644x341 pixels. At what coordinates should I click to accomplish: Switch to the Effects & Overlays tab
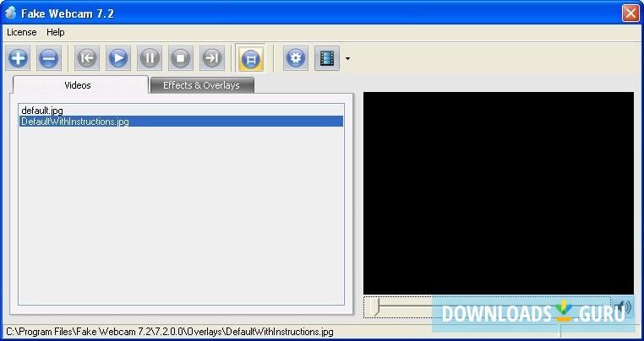pyautogui.click(x=201, y=85)
